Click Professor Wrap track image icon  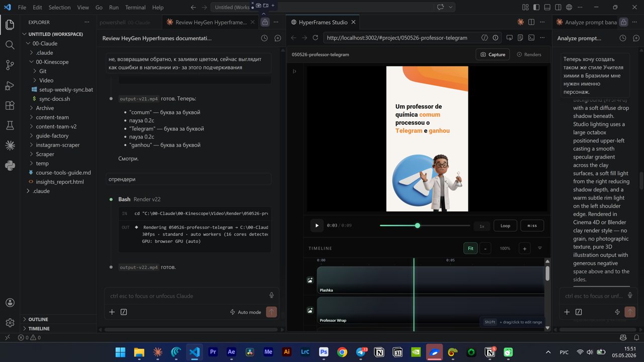coord(310,311)
